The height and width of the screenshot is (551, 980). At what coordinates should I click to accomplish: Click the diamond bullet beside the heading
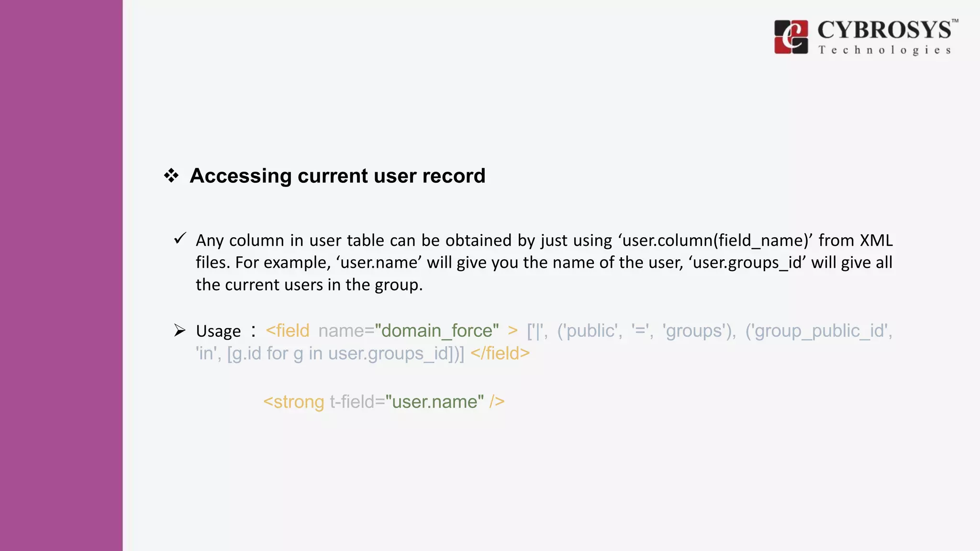click(x=171, y=176)
